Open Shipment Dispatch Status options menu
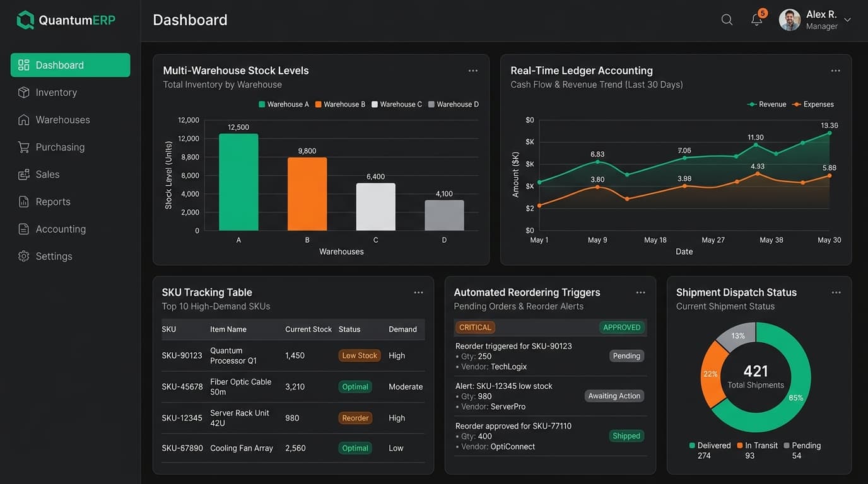Image resolution: width=868 pixels, height=484 pixels. 836,292
